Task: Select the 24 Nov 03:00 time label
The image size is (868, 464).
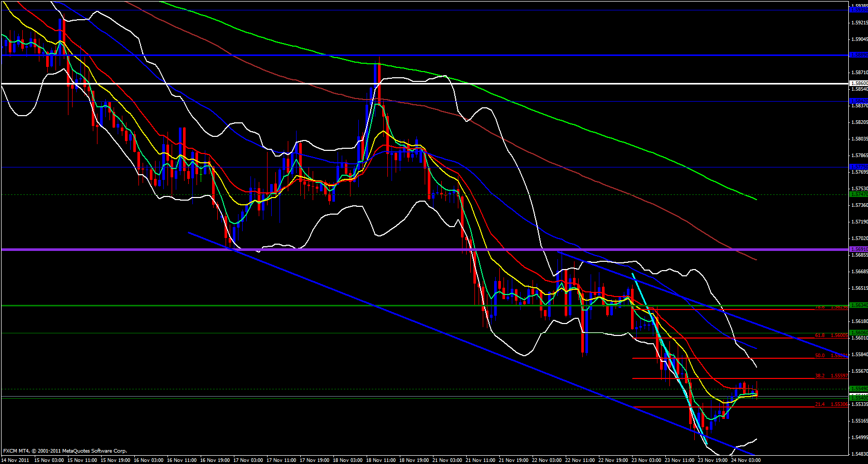Action: (746, 460)
